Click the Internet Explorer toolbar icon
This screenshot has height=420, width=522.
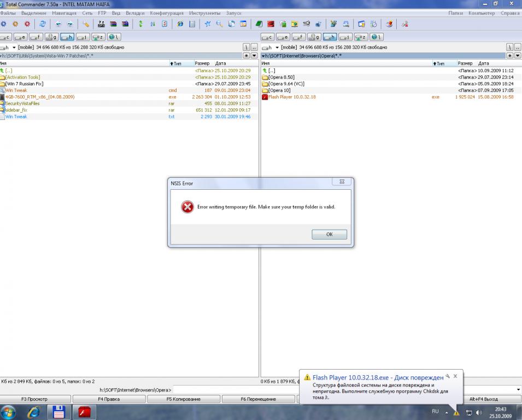[180, 24]
